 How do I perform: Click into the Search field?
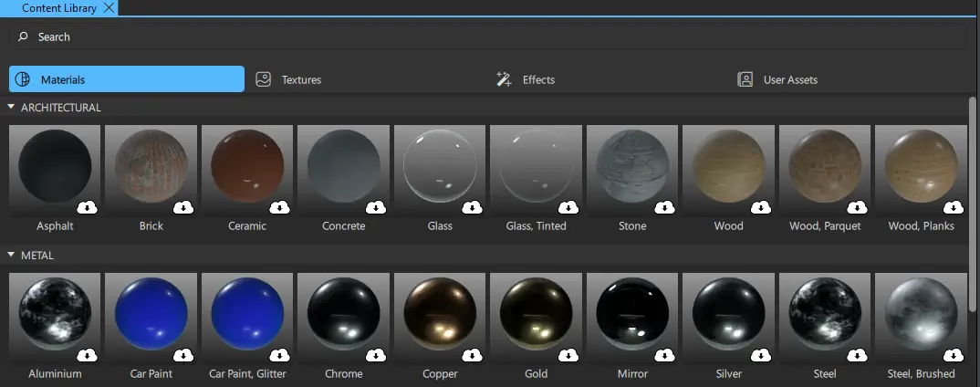(x=493, y=37)
